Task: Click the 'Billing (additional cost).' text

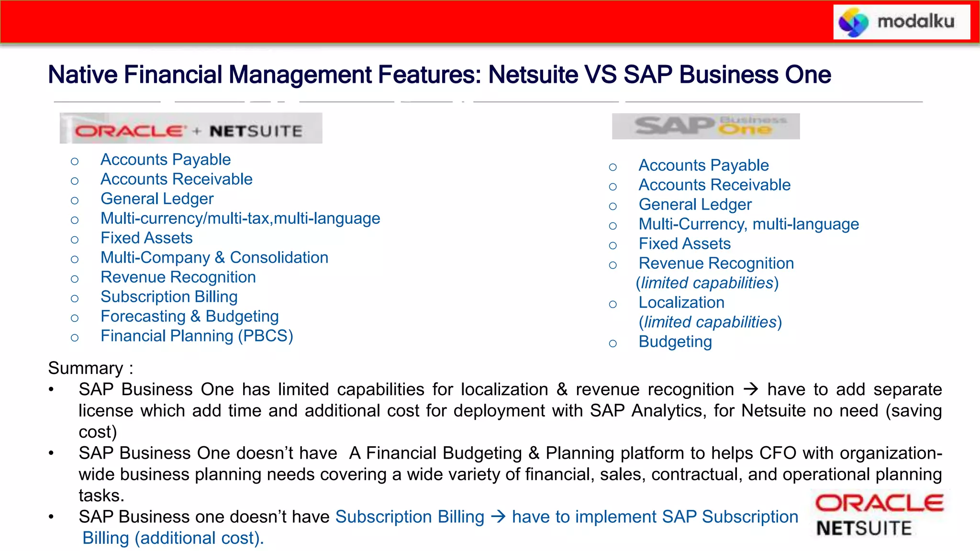Action: point(173,538)
